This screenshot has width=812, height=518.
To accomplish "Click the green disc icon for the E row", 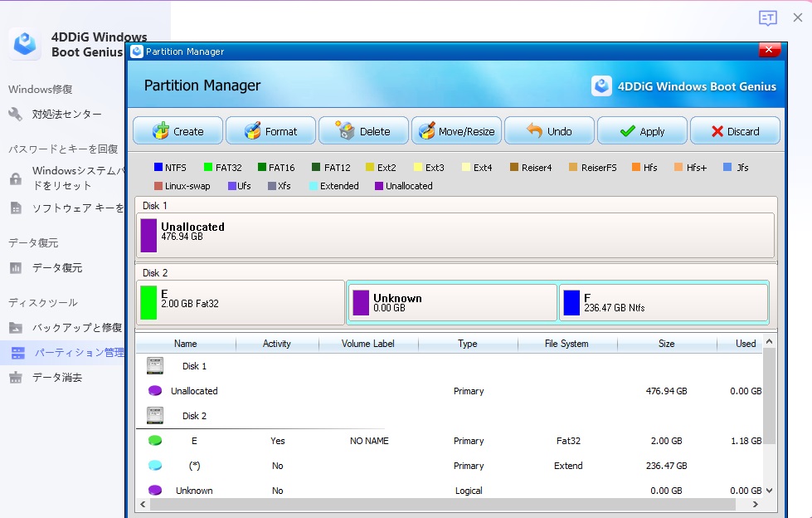I will pyautogui.click(x=155, y=440).
